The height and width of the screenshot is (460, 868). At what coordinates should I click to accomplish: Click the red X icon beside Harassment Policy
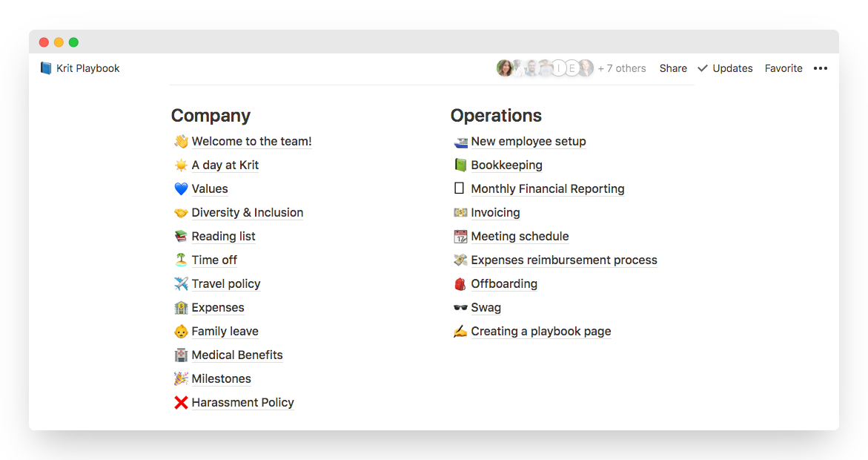tap(181, 403)
